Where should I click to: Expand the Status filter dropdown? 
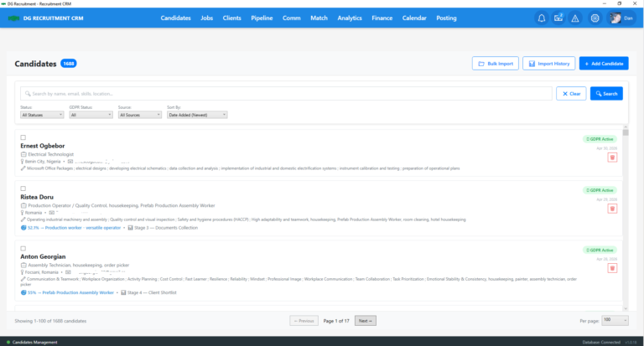[42, 115]
